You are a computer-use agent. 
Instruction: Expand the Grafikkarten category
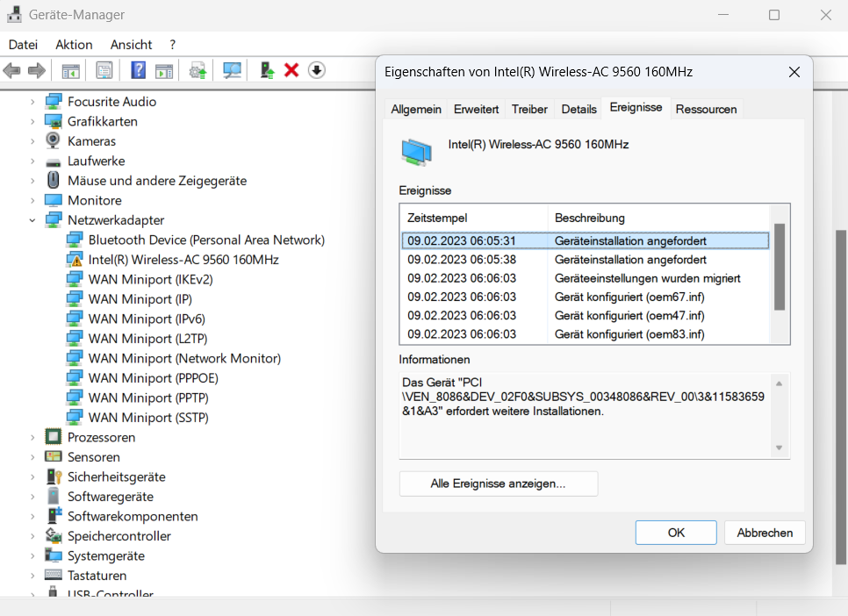click(x=32, y=122)
